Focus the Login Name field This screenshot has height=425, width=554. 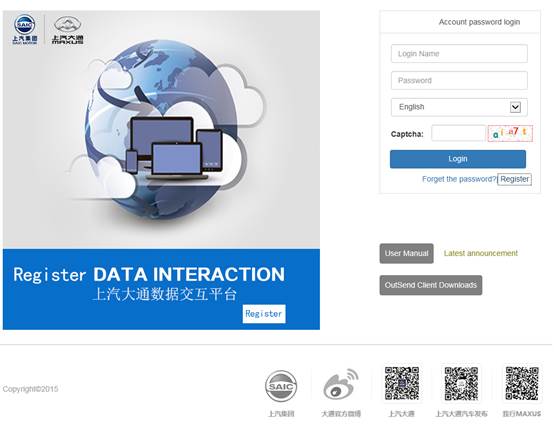tap(459, 54)
